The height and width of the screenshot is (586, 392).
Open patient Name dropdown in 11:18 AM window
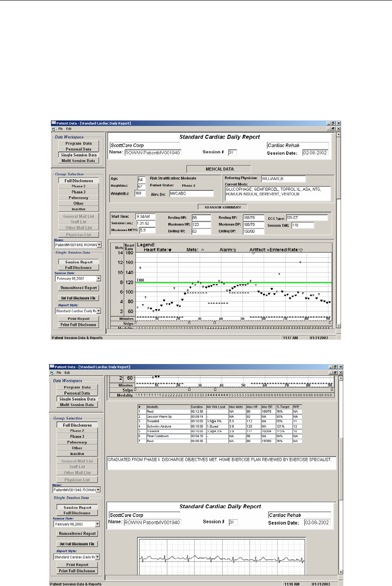(98, 489)
